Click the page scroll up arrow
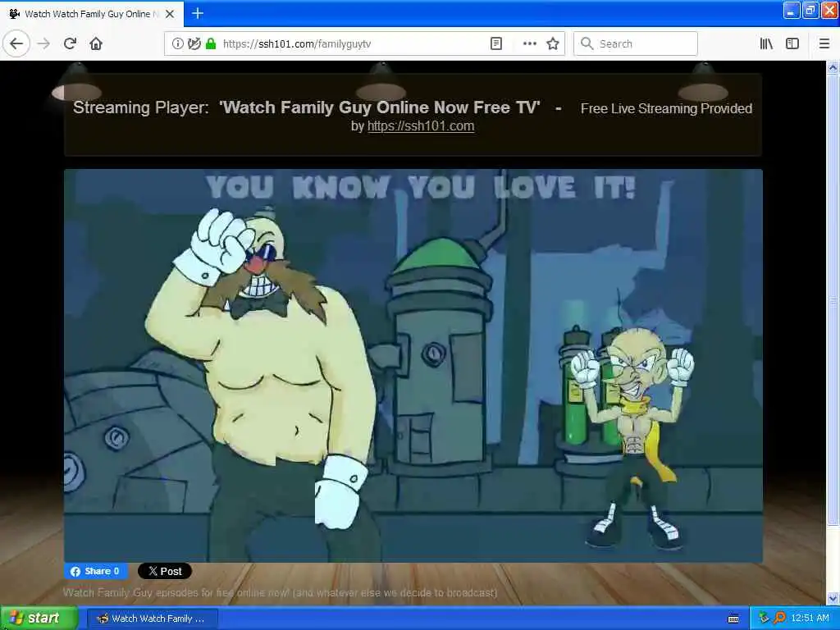 (x=833, y=67)
